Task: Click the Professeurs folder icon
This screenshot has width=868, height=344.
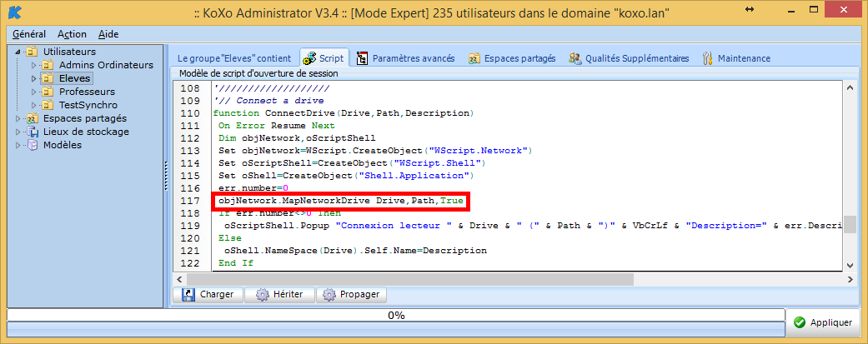Action: click(x=48, y=92)
